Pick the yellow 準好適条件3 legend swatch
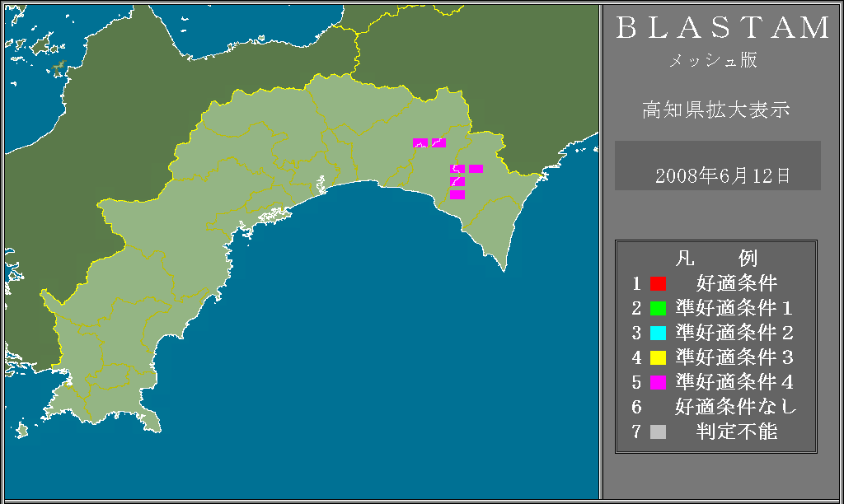The width and height of the screenshot is (844, 504). pyautogui.click(x=658, y=358)
